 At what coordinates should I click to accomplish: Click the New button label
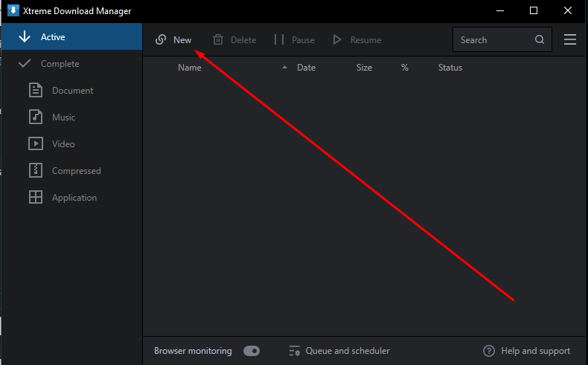pyautogui.click(x=182, y=40)
